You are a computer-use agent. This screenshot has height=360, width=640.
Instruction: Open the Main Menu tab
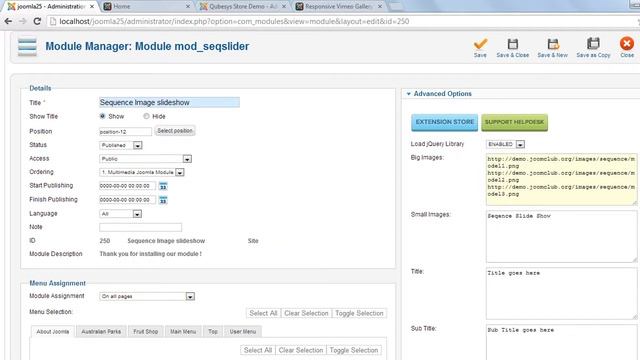pos(183,331)
